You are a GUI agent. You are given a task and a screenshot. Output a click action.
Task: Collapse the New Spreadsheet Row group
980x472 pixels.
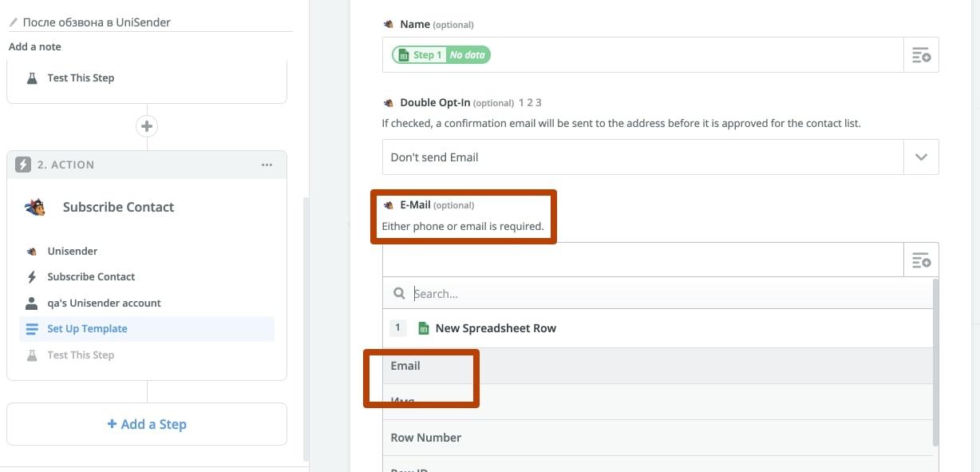click(657, 328)
